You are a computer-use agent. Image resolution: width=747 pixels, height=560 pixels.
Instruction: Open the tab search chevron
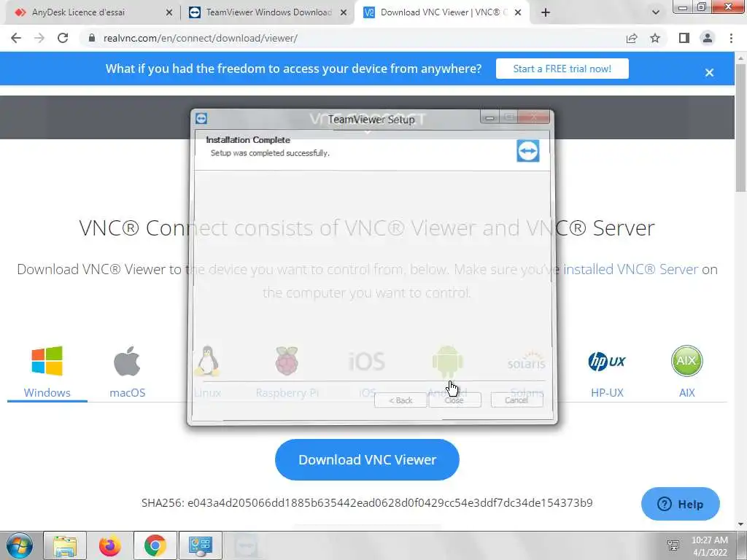(x=656, y=13)
